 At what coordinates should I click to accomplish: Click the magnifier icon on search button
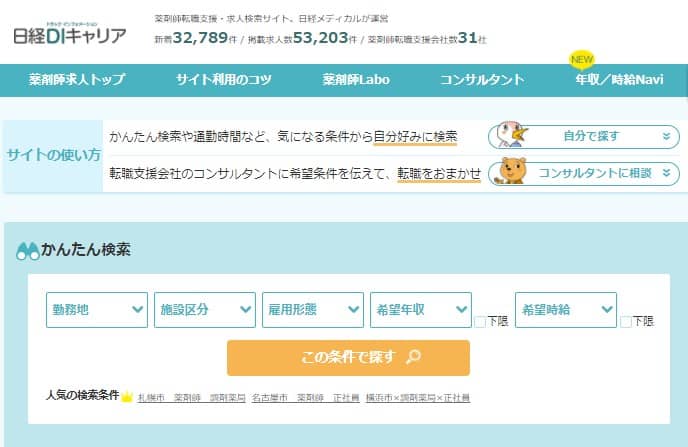tap(413, 357)
